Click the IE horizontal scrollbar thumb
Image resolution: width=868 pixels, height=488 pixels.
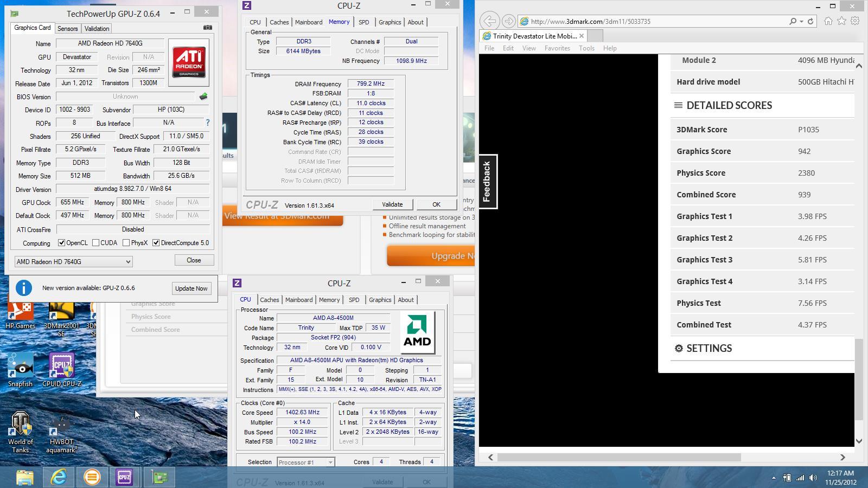[619, 457]
